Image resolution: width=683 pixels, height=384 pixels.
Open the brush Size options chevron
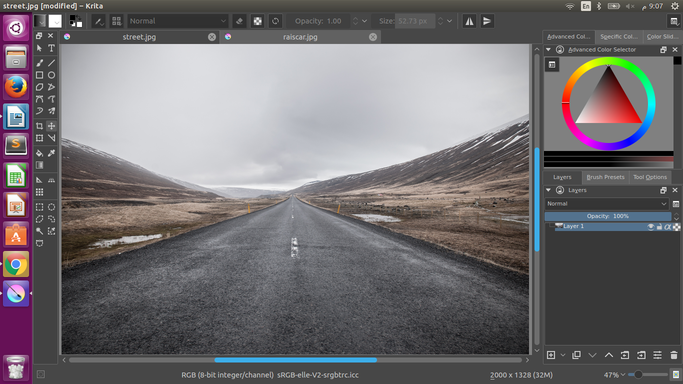[450, 21]
